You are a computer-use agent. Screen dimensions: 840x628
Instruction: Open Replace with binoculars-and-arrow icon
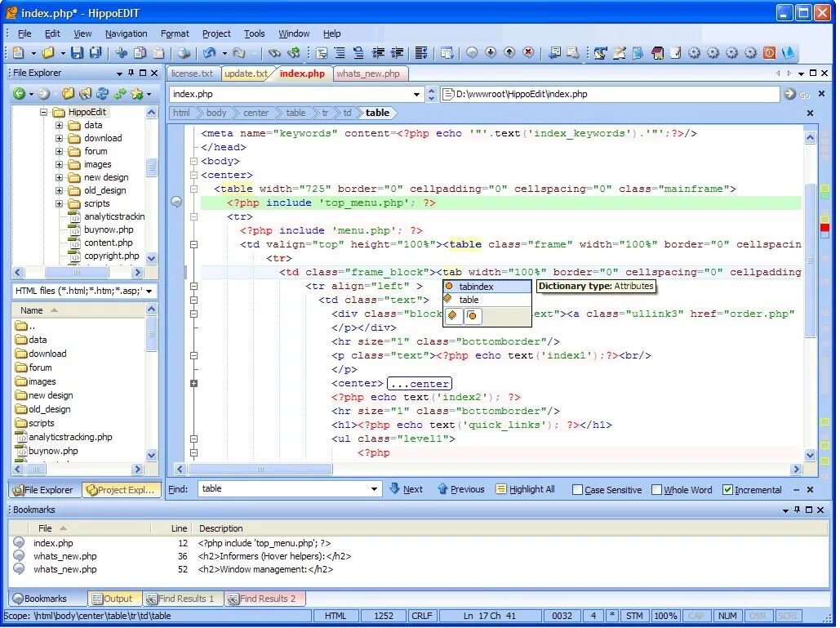294,52
